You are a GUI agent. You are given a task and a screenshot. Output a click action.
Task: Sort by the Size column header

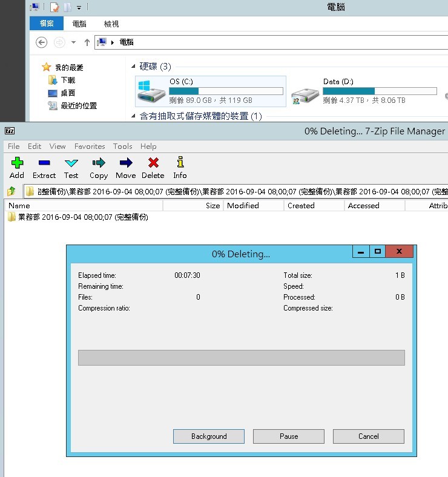193,206
